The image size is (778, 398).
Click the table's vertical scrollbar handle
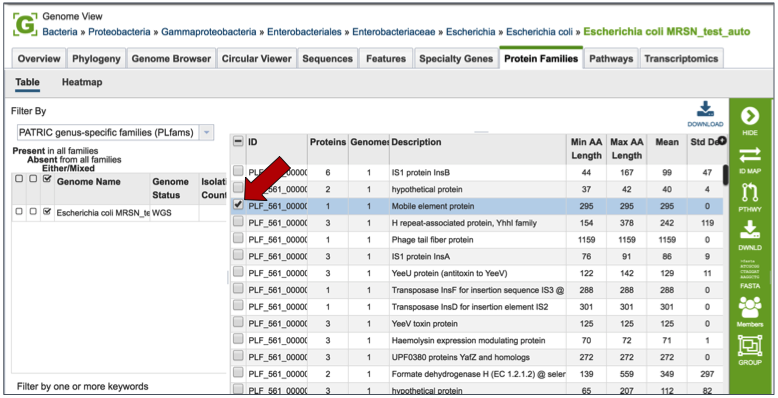725,174
